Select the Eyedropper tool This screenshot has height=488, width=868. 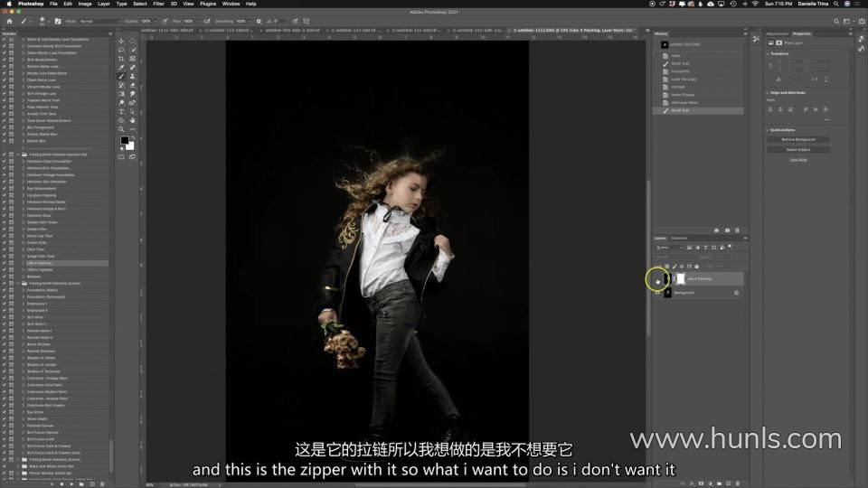(x=121, y=68)
